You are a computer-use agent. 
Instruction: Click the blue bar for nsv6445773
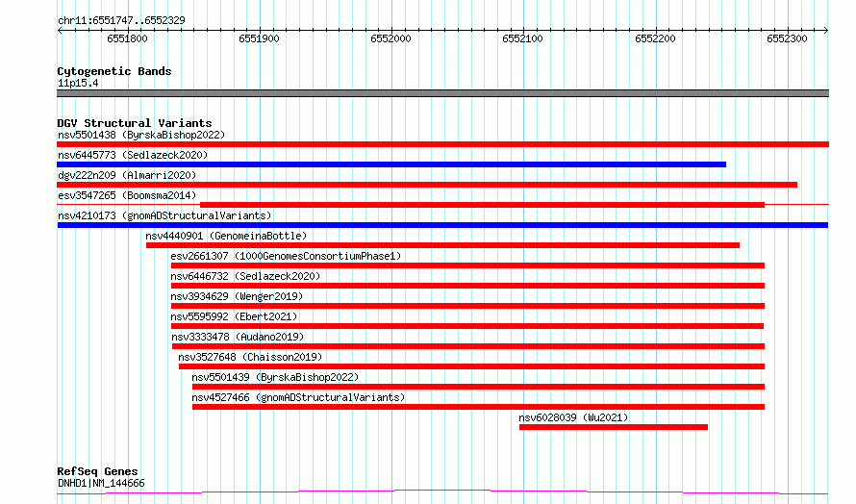tap(391, 164)
